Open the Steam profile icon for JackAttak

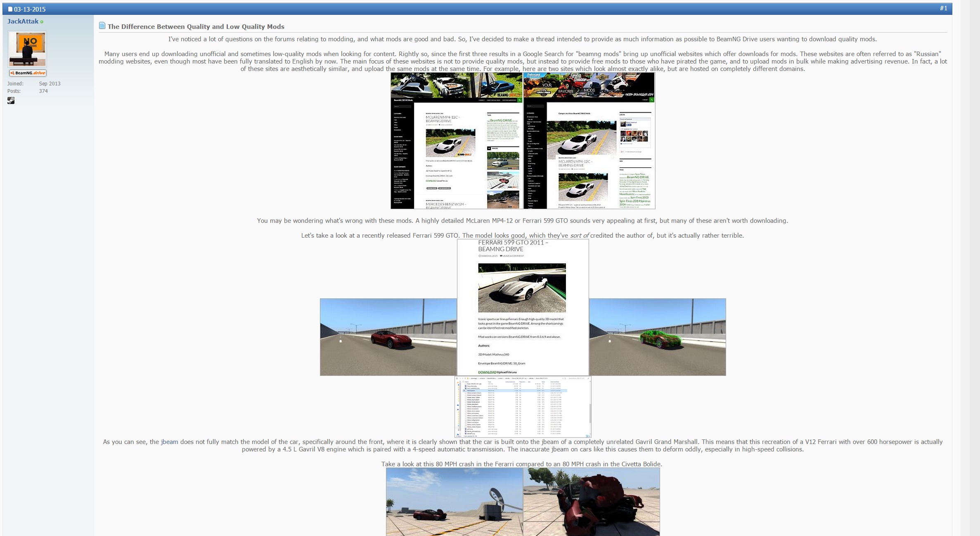click(x=11, y=100)
